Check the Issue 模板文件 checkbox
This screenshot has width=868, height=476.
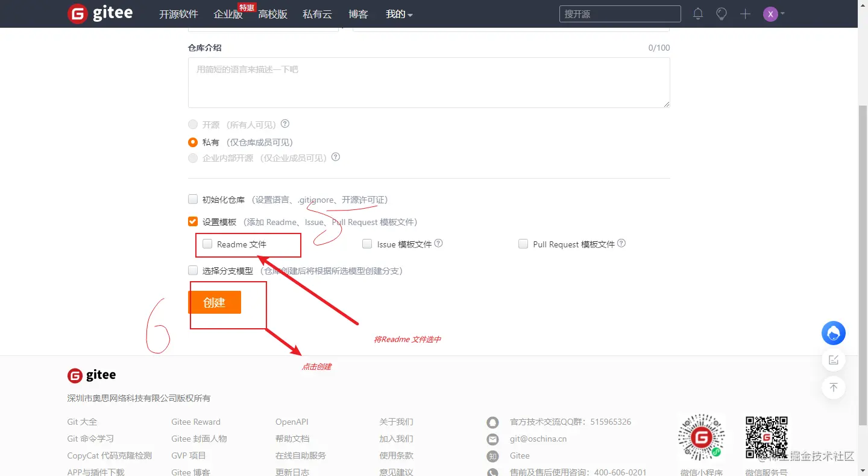(367, 244)
